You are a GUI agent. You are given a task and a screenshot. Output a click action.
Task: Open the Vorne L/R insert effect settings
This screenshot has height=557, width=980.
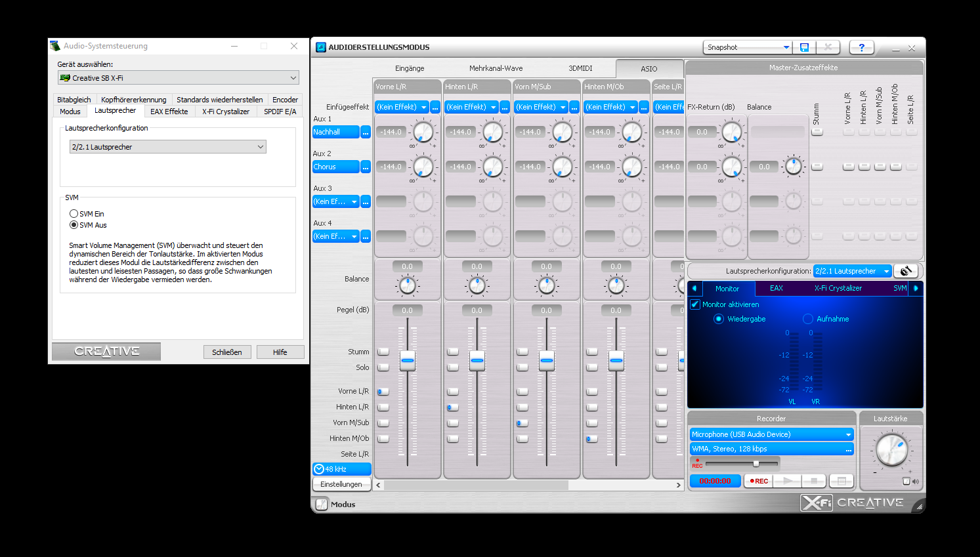pyautogui.click(x=435, y=107)
